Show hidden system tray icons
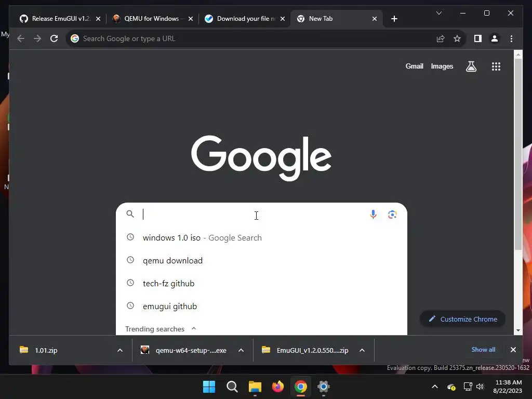This screenshot has width=532, height=399. (435, 387)
